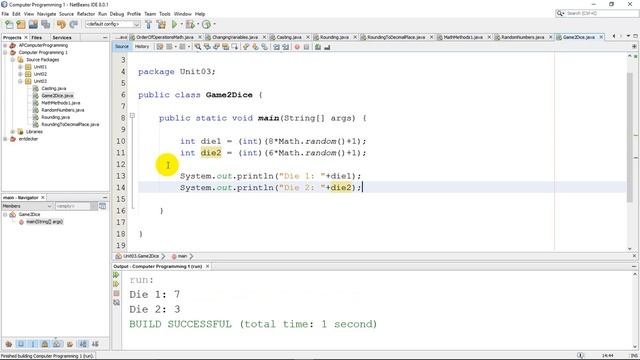Click the New File toolbar icon
Image resolution: width=640 pixels, height=360 pixels.
pos(9,24)
